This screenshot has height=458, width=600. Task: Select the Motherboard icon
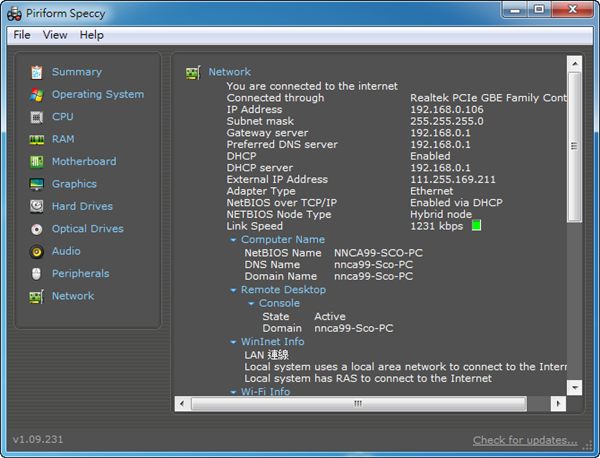tap(37, 162)
